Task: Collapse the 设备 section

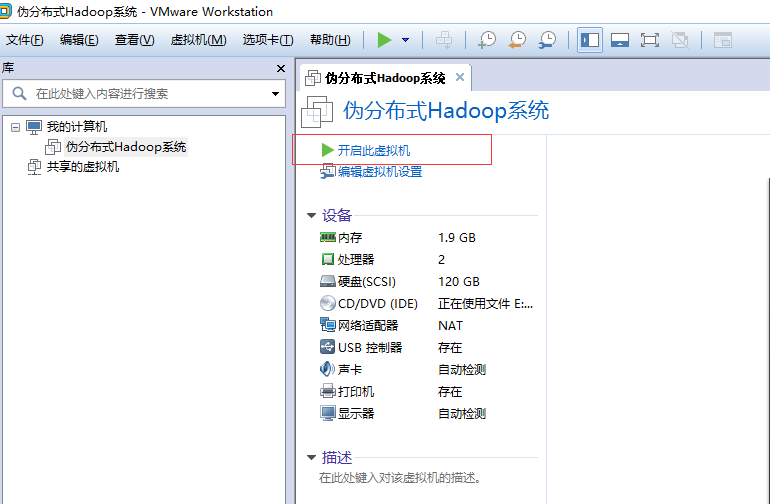Action: [x=311, y=215]
